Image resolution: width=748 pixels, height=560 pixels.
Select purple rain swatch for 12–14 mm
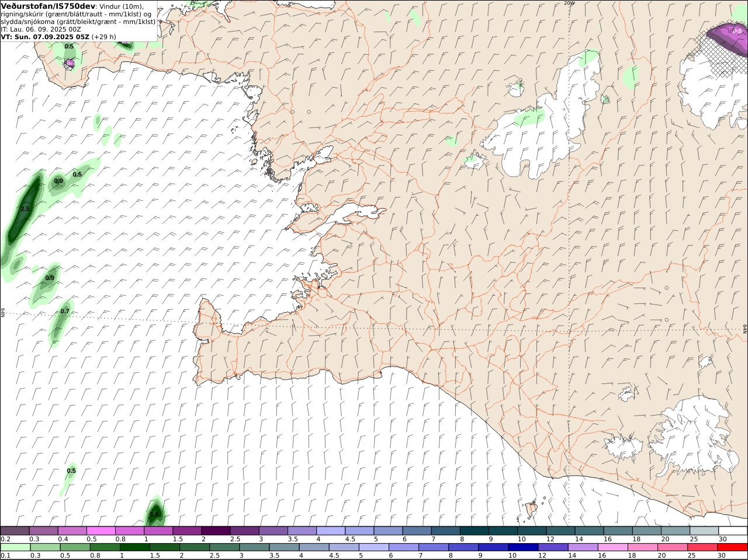coord(553,547)
